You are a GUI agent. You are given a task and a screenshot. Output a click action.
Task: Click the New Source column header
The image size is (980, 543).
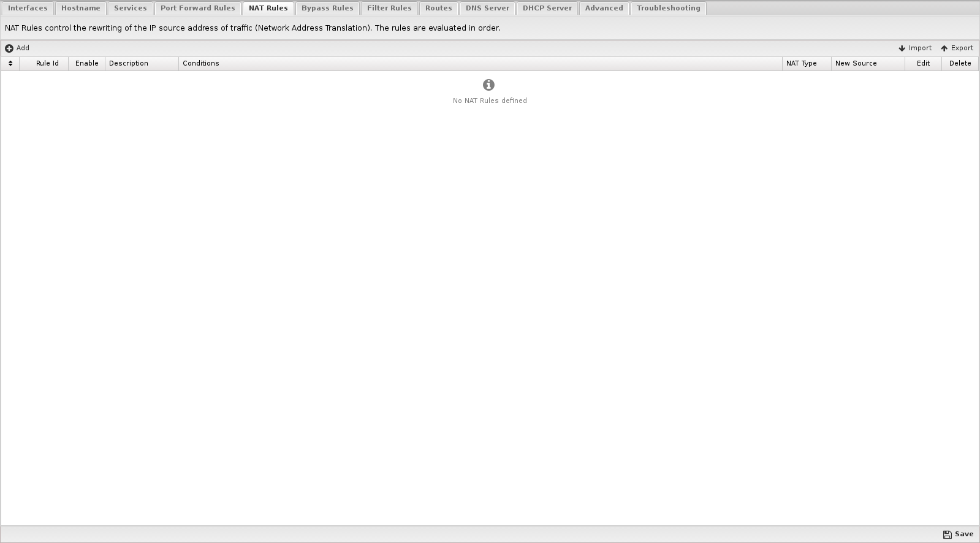click(868, 63)
